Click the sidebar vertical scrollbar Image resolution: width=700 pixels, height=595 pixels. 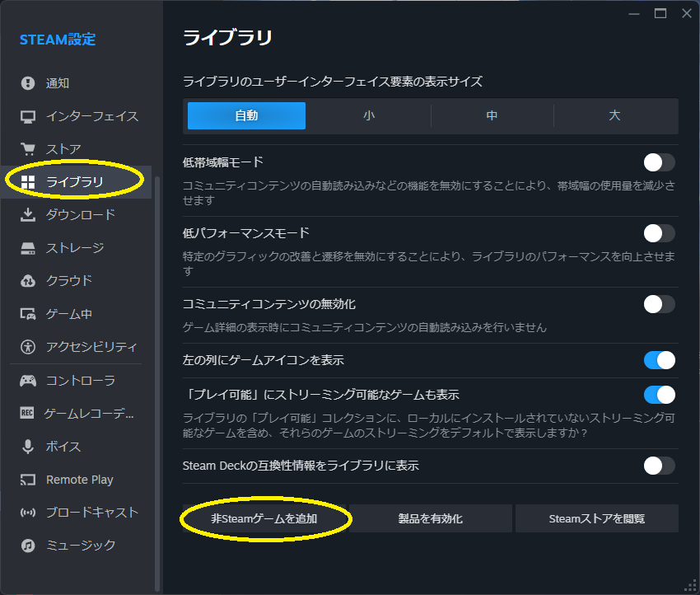tap(156, 384)
